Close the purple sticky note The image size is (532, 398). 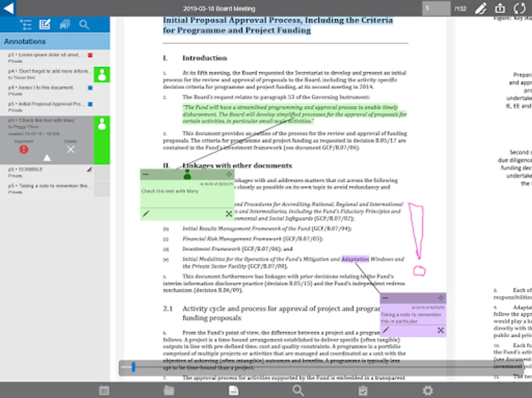(440, 330)
